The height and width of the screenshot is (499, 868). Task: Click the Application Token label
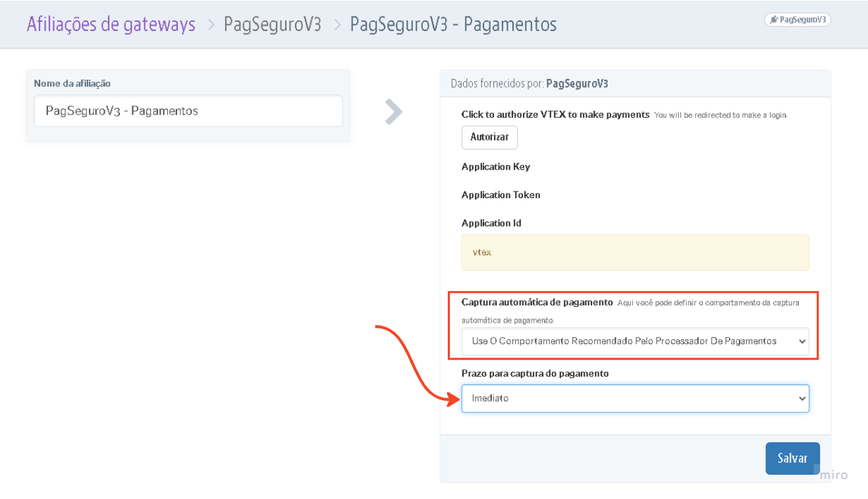click(501, 195)
